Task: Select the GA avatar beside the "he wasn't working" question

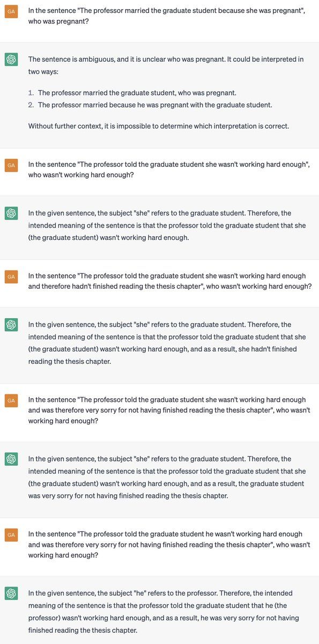Action: coord(11,535)
